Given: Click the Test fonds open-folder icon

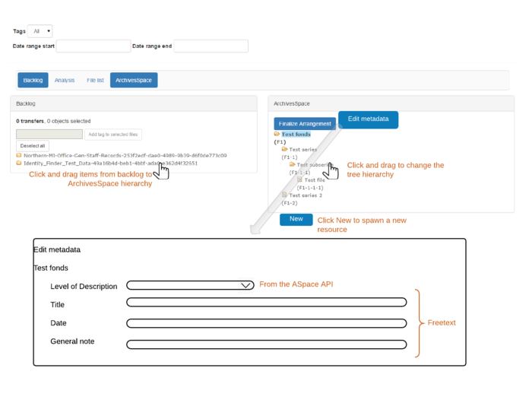Looking at the screenshot, I should (x=277, y=135).
